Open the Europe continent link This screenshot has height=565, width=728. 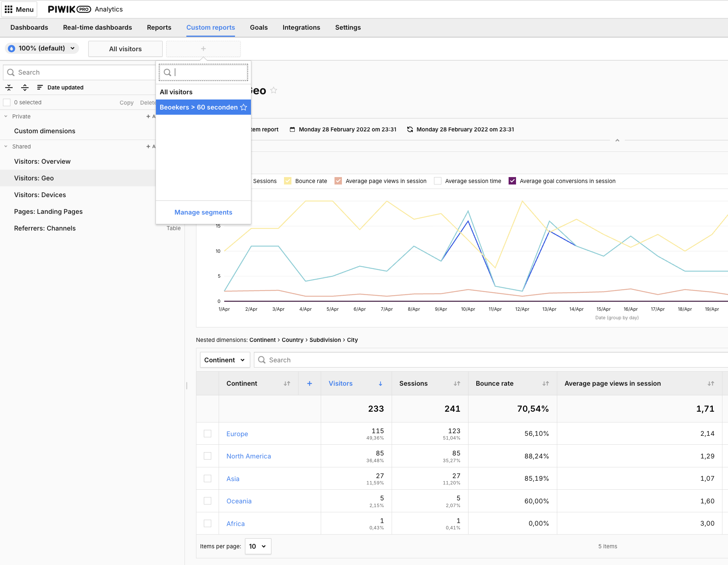coord(237,434)
